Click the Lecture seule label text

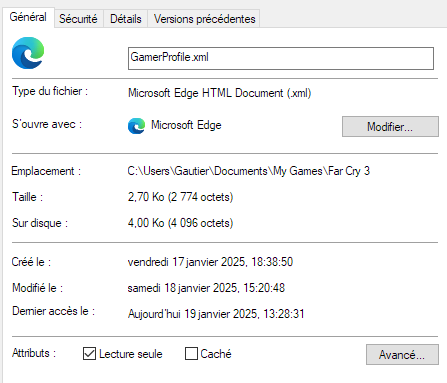[131, 354]
